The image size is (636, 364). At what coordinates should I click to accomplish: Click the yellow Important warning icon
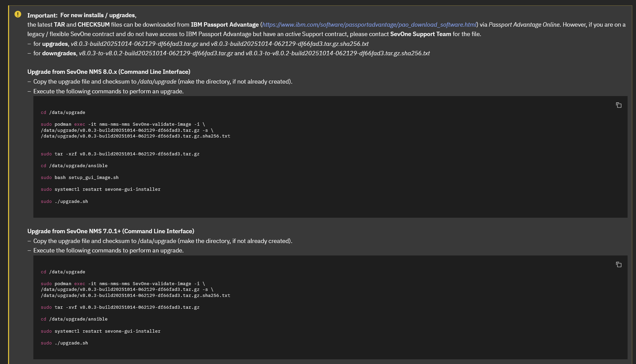pyautogui.click(x=18, y=14)
